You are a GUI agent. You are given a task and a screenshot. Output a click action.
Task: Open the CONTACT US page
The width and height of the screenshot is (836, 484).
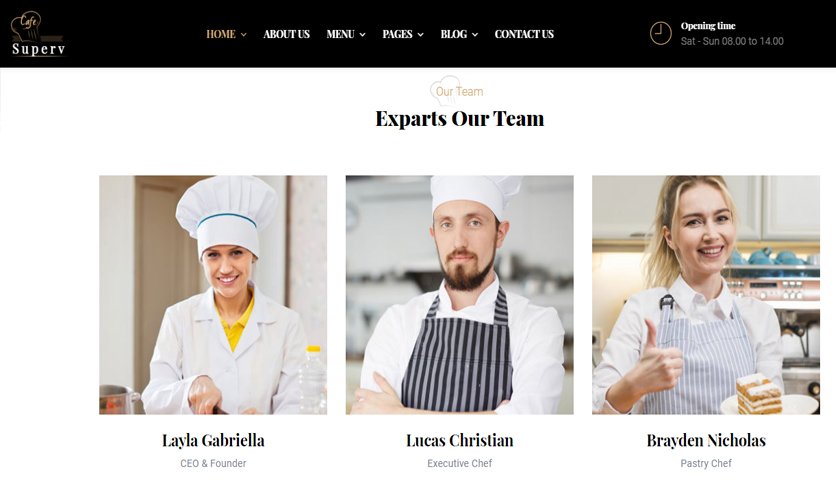[x=524, y=34]
